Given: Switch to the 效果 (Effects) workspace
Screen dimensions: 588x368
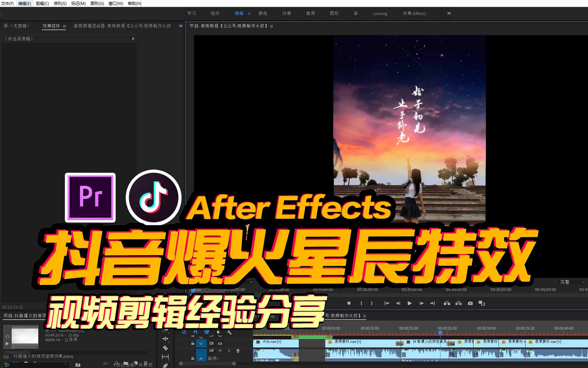Looking at the screenshot, I should point(414,13).
